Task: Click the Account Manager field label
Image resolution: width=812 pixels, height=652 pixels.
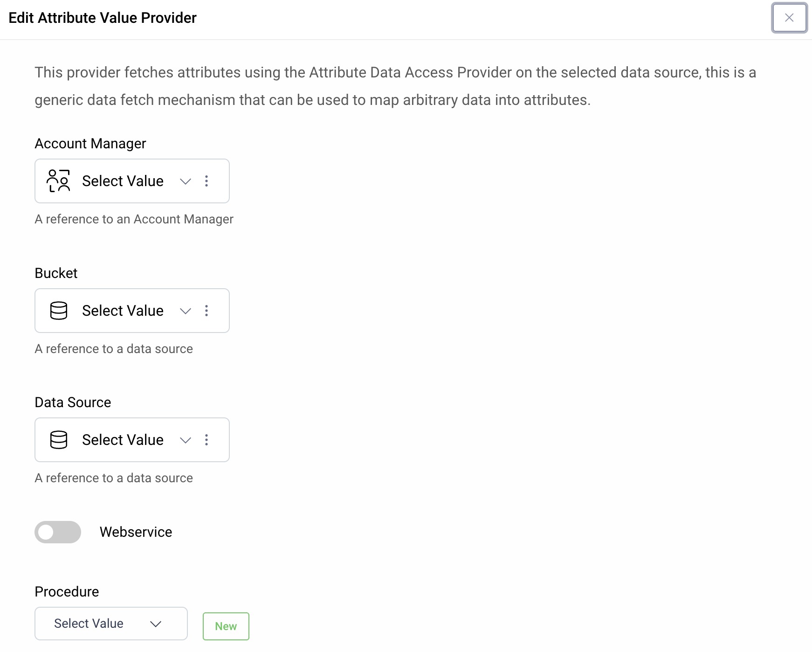Action: click(90, 144)
